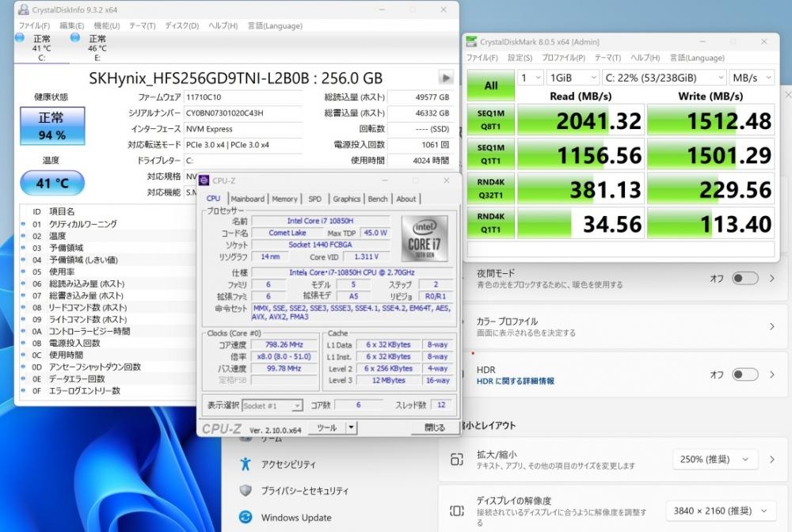Select row 0C 使用時間 in attribute list
Screen dimensions: 792x532
coord(106,355)
